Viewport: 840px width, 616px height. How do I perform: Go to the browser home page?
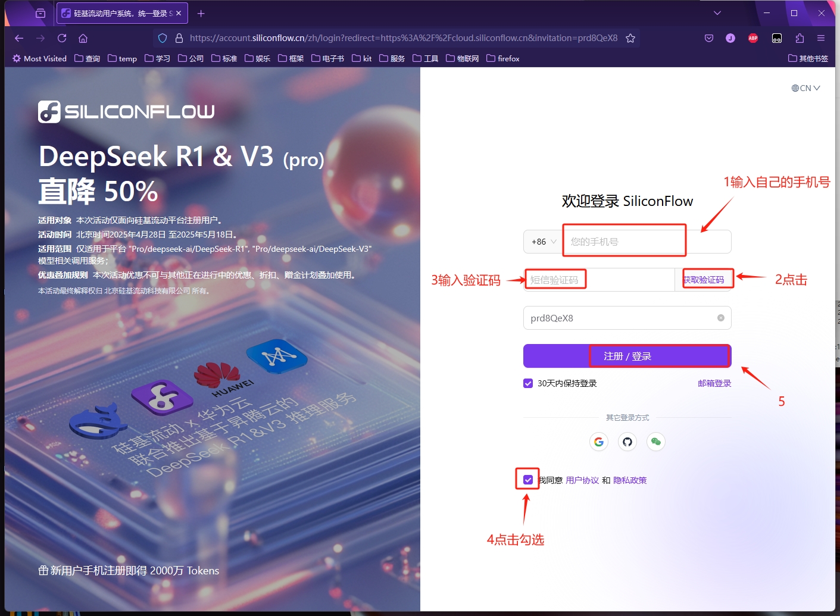coord(83,38)
